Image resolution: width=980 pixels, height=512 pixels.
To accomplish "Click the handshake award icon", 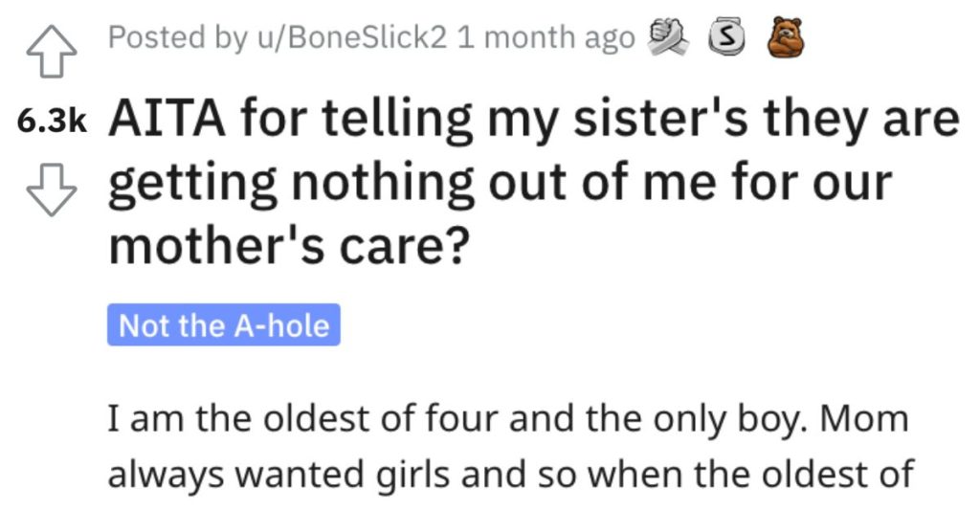I will click(x=669, y=37).
